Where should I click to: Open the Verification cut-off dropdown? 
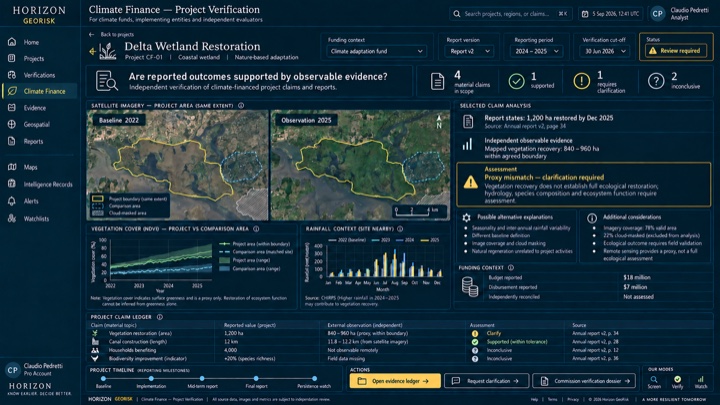[605, 51]
